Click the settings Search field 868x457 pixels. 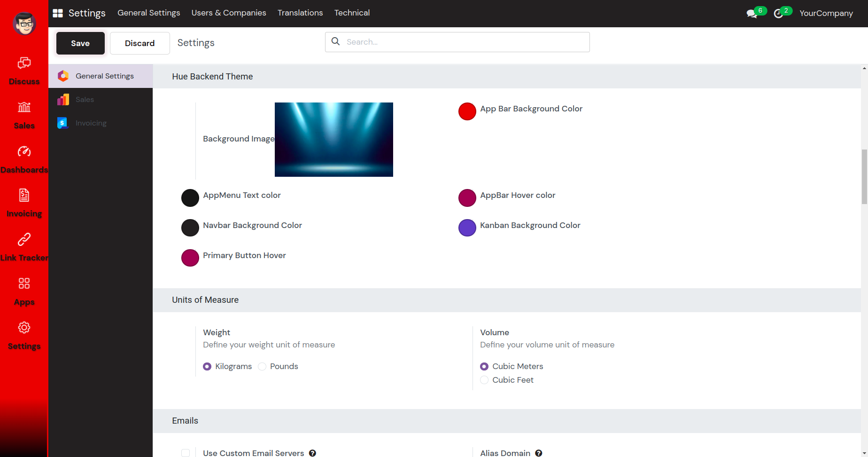pyautogui.click(x=465, y=42)
